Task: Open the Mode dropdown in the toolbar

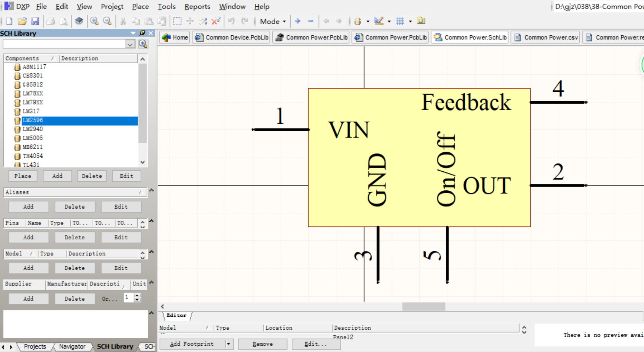Action: coord(273,21)
